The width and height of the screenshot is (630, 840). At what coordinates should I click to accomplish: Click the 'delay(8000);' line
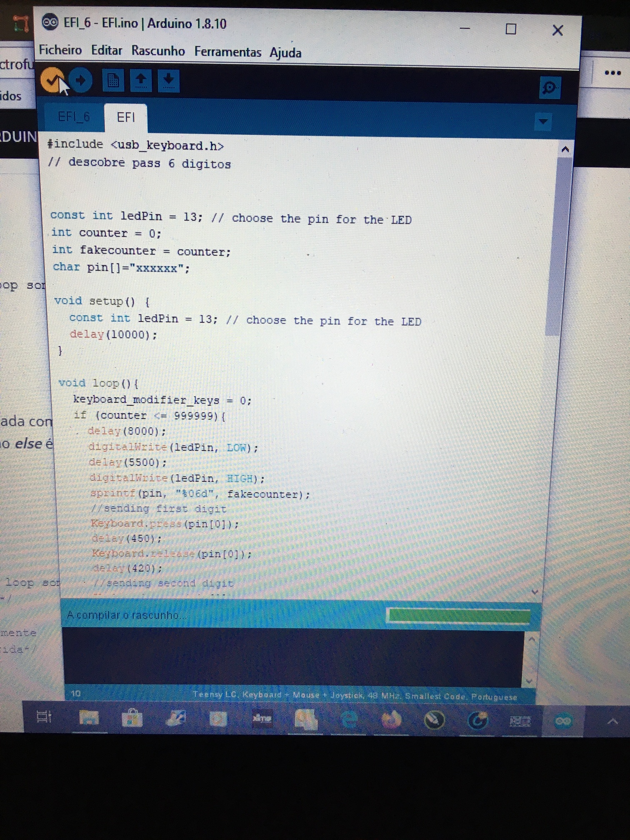[127, 431]
